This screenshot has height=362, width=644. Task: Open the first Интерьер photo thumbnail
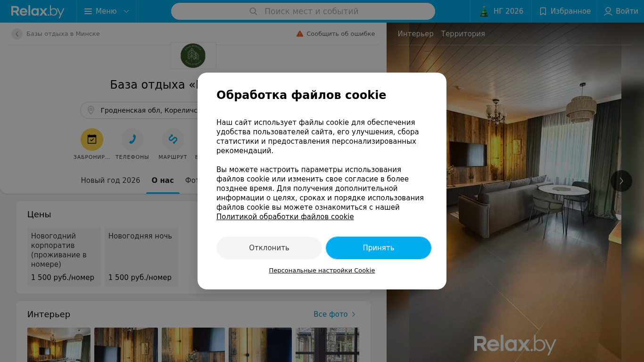[59, 345]
